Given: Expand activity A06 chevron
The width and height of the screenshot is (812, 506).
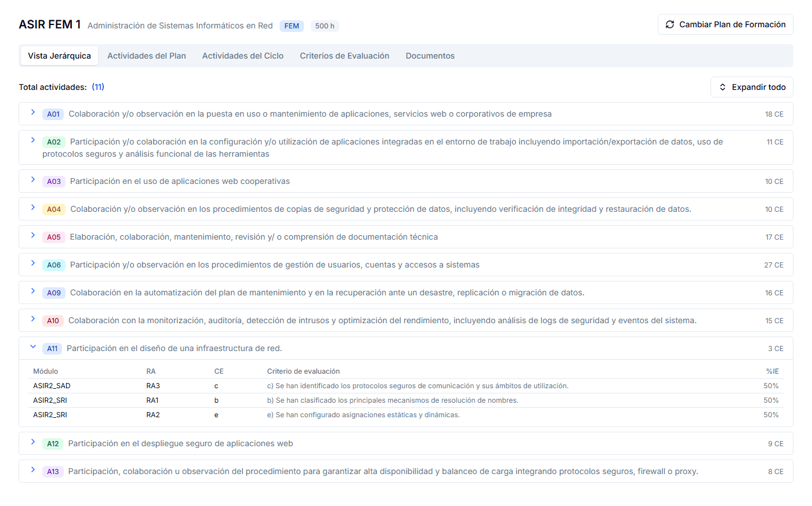Looking at the screenshot, I should pyautogui.click(x=33, y=263).
